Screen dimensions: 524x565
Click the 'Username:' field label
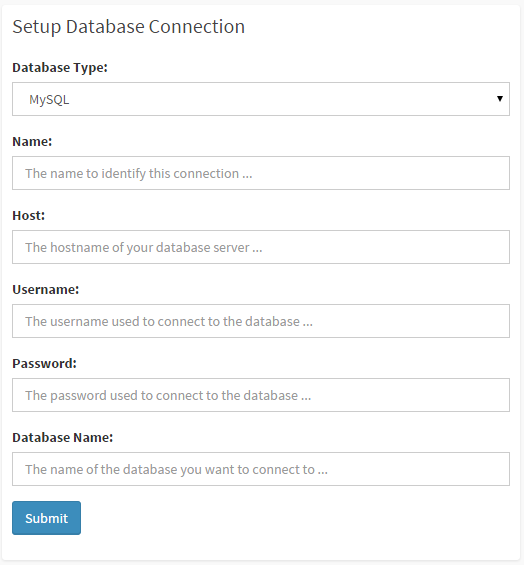45,289
